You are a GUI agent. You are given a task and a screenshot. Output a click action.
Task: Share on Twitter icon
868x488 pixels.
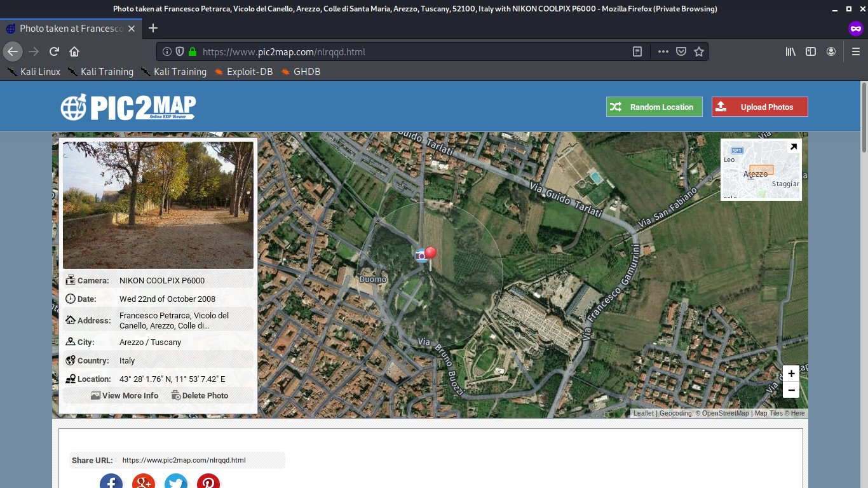click(x=176, y=483)
